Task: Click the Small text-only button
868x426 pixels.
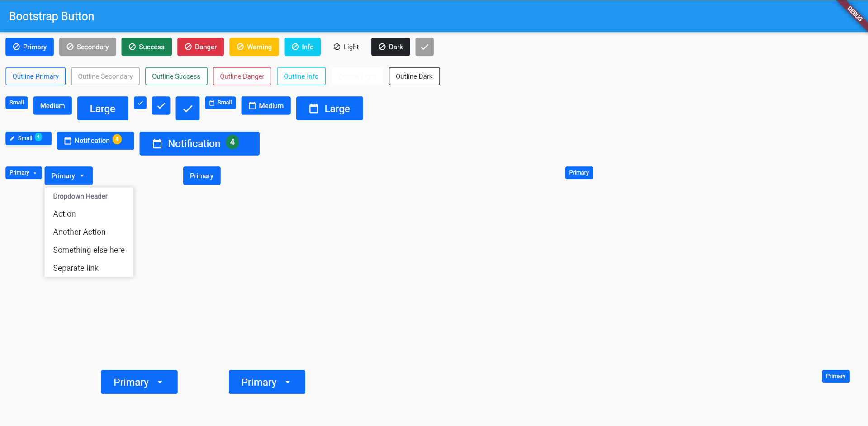Action: click(17, 103)
